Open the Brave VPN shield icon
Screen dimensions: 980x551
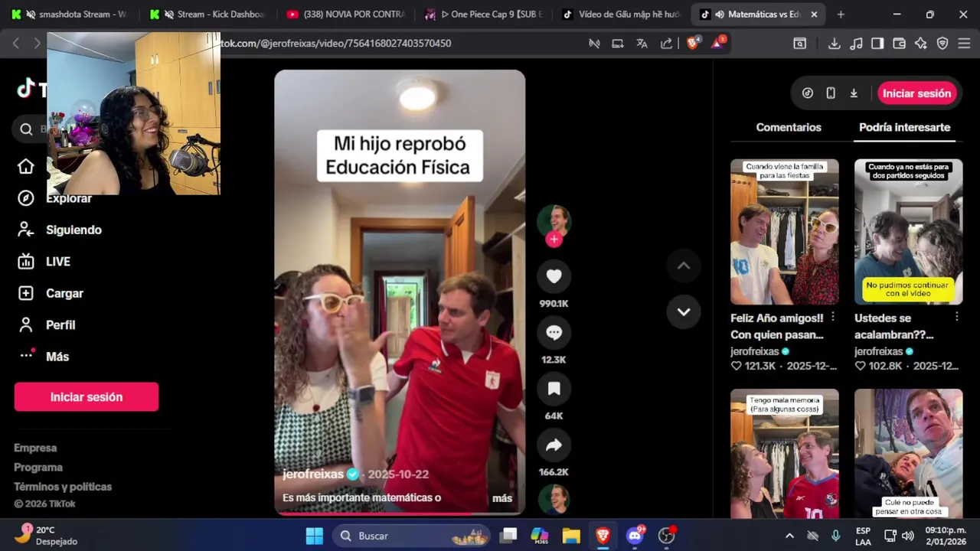coord(942,44)
